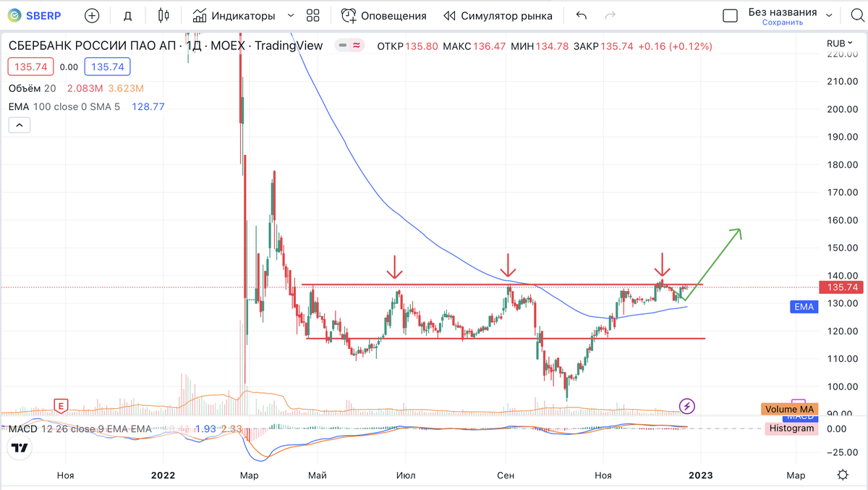Change chart type with the candlestick icon
Image resolution: width=868 pixels, height=490 pixels.
coord(163,15)
